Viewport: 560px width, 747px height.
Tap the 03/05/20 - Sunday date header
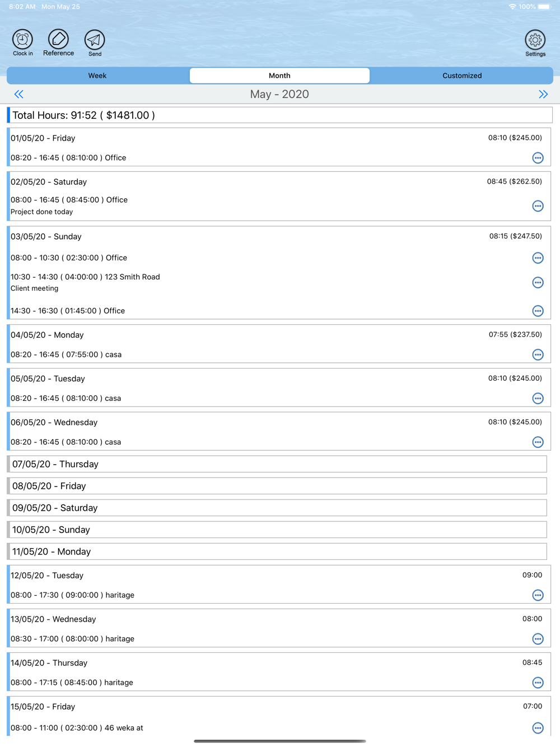tap(46, 237)
